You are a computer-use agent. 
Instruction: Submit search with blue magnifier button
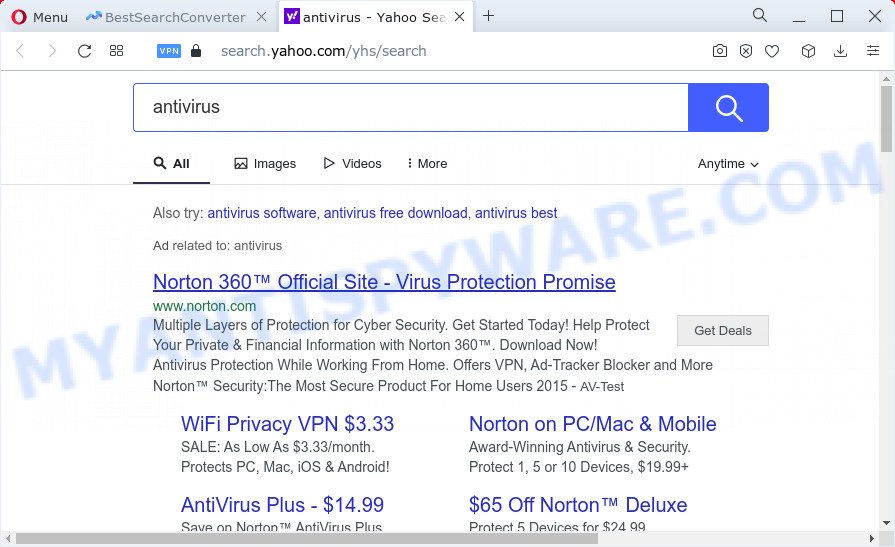[x=728, y=107]
